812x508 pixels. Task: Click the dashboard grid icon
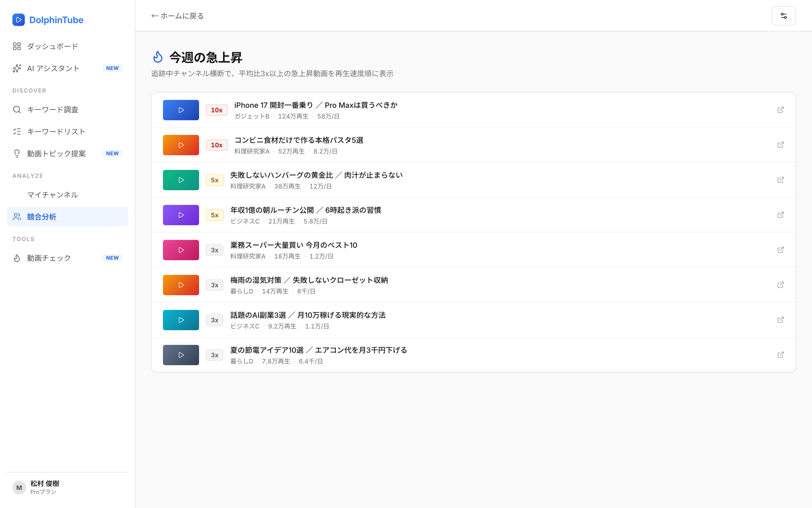pyautogui.click(x=17, y=46)
